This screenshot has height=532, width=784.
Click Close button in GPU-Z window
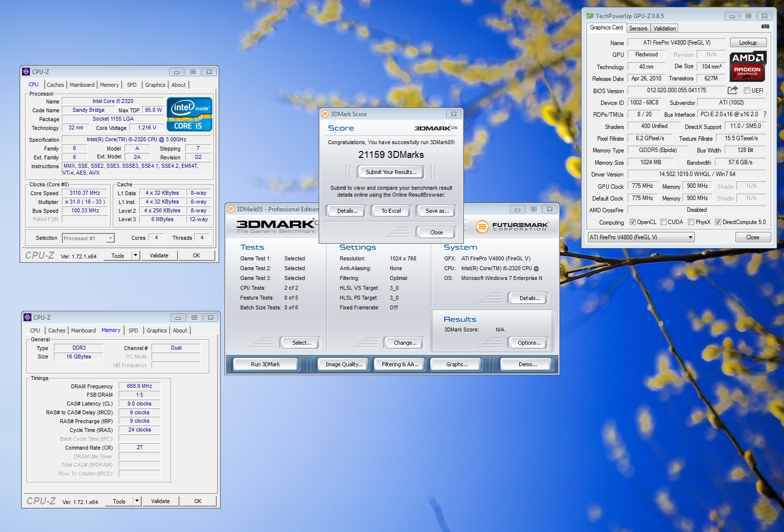[x=753, y=237]
